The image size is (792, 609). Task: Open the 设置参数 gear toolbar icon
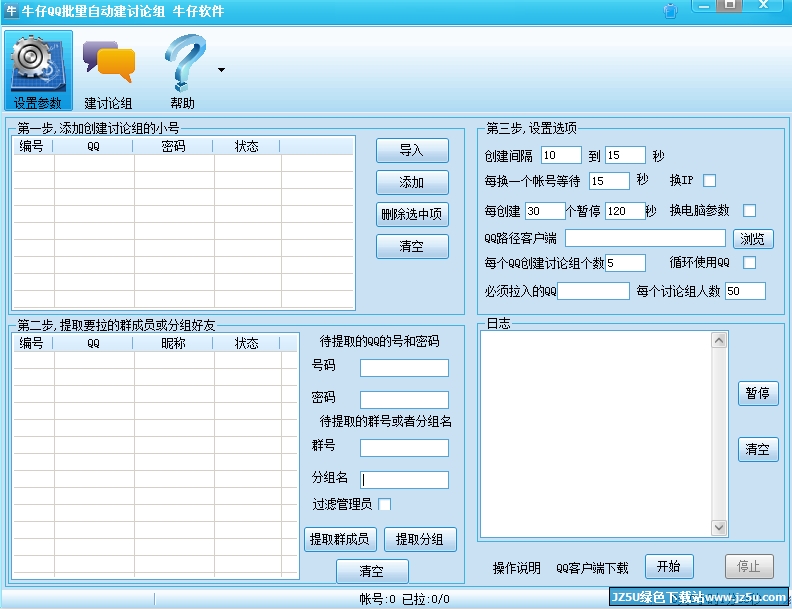(x=38, y=70)
